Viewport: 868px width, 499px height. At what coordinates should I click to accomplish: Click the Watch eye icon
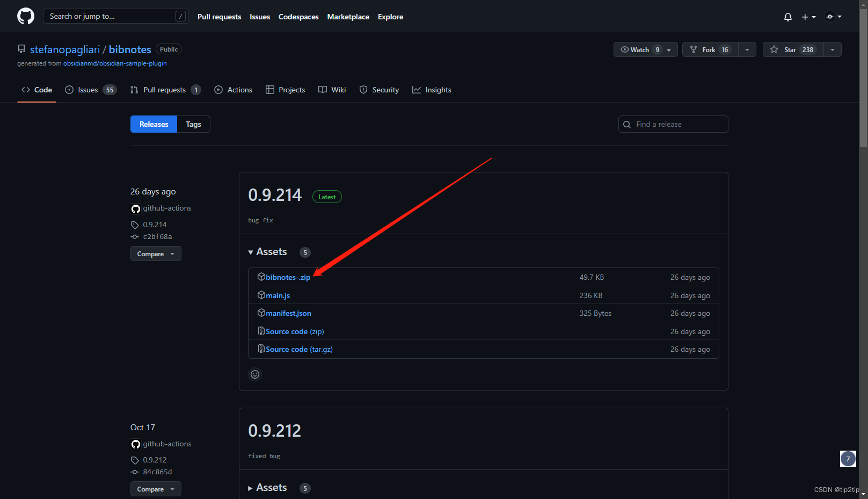(x=625, y=49)
